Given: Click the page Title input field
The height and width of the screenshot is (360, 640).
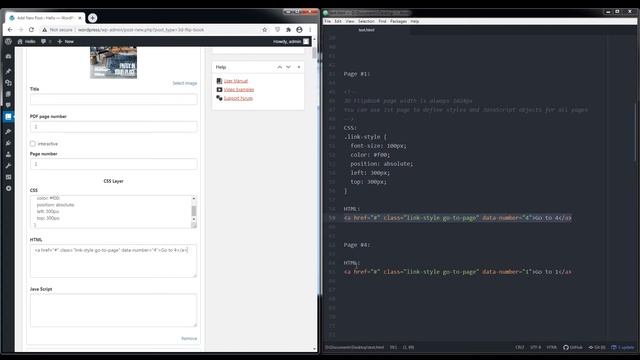Looking at the screenshot, I should (113, 99).
